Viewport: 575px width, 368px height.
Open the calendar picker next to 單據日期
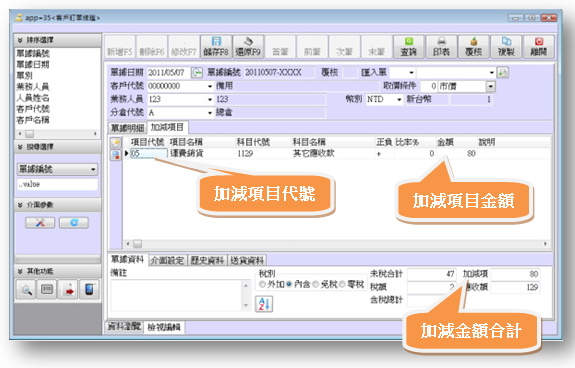(197, 73)
